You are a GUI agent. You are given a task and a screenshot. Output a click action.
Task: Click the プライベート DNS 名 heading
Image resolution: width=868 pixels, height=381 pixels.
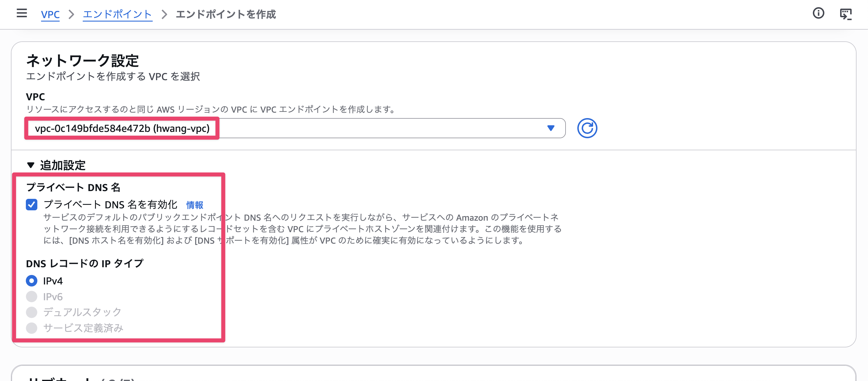click(x=73, y=187)
